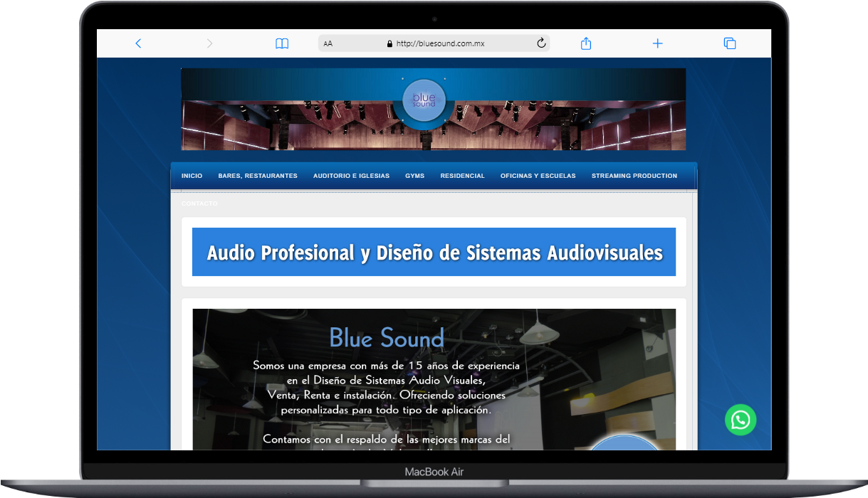Open the Bookmarks sidebar via the book icon
The image size is (868, 498).
click(x=282, y=43)
